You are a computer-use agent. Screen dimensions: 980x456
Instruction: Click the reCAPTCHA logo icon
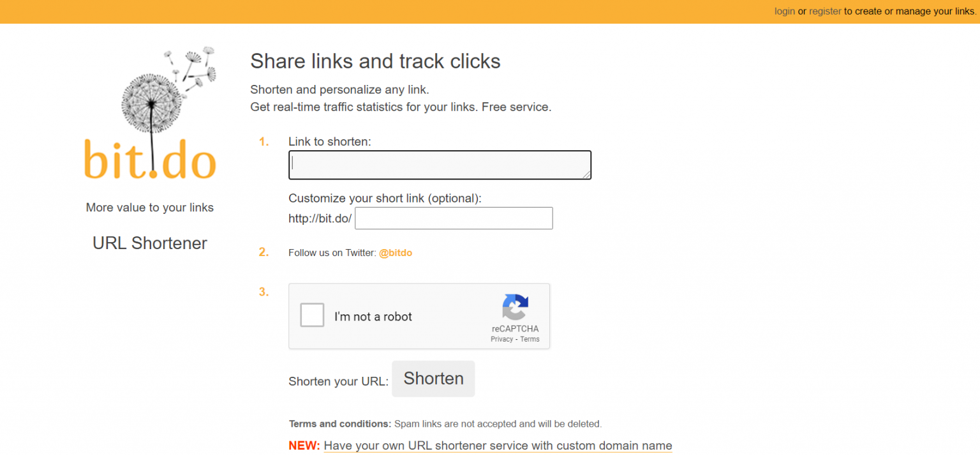(x=515, y=307)
